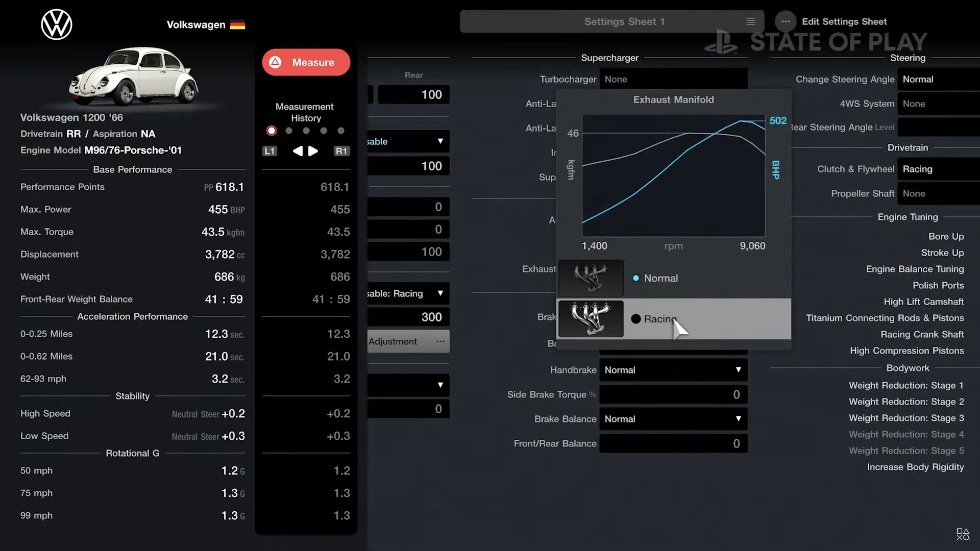Image resolution: width=980 pixels, height=551 pixels.
Task: Go to previous measurement with left arrow
Action: (x=297, y=151)
